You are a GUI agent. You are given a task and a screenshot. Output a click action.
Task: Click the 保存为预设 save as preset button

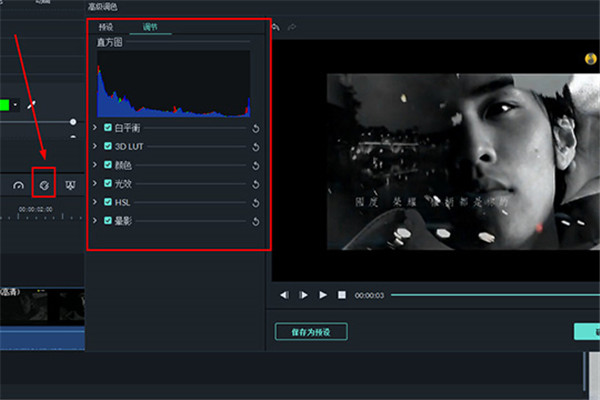pos(311,332)
